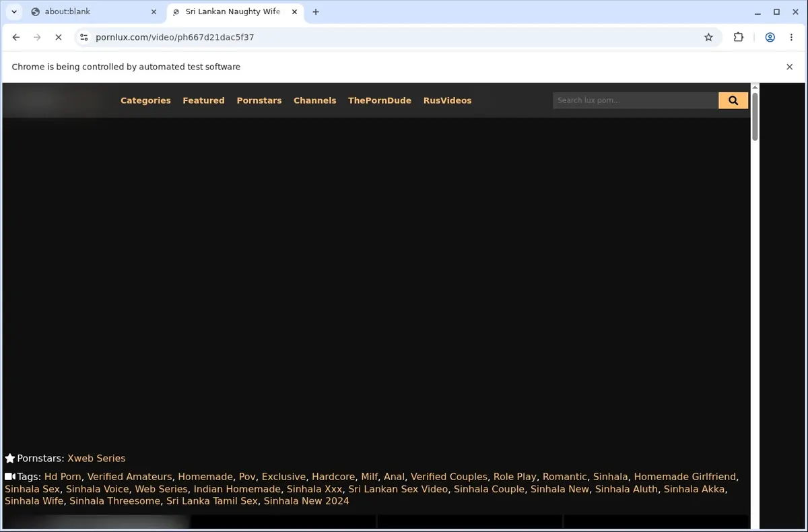Screen dimensions: 808x532
Task: Open the Extensions puzzle icon
Action: pyautogui.click(x=739, y=37)
